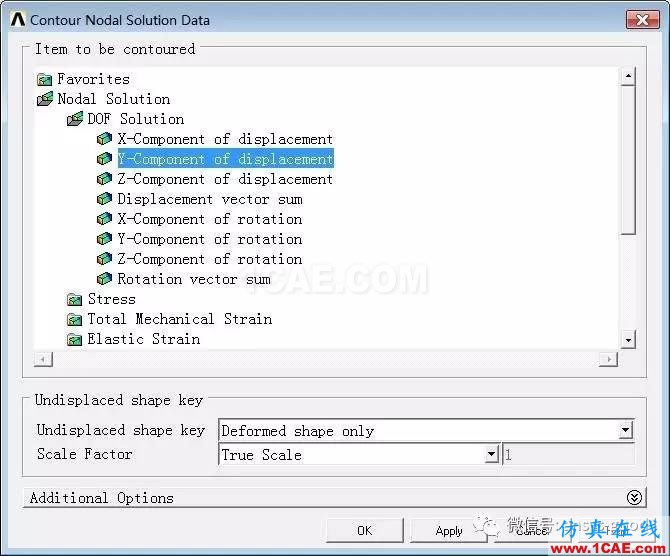The width and height of the screenshot is (670, 556).
Task: Select Z-Component of displacement
Action: click(225, 179)
